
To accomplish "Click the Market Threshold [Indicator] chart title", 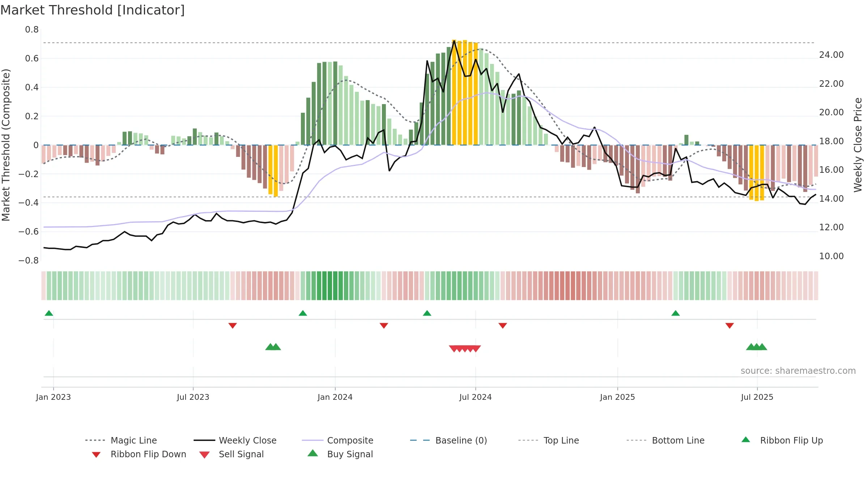I will [x=93, y=10].
